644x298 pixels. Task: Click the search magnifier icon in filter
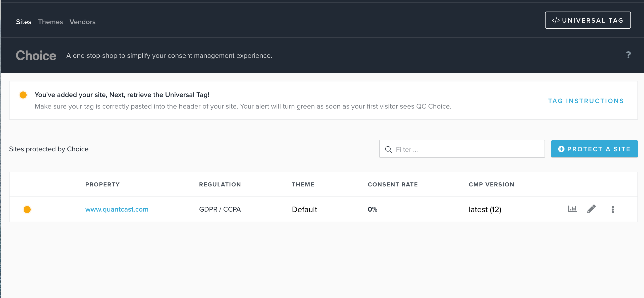pos(388,149)
